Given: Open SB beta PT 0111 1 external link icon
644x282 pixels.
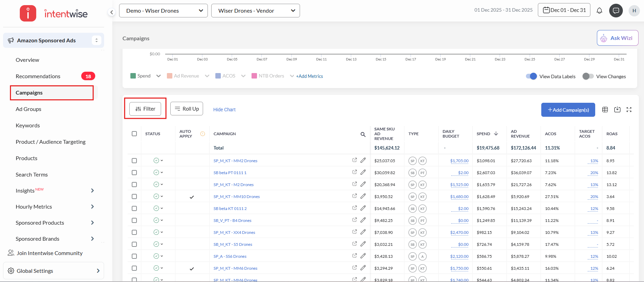Looking at the screenshot, I should tap(355, 172).
